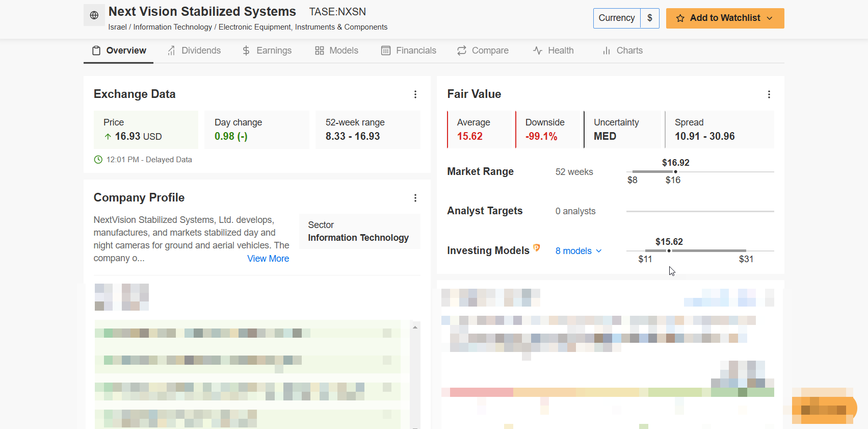Click the scrollbar up arrow in lower panel
Viewport: 868px width, 429px height.
click(415, 327)
